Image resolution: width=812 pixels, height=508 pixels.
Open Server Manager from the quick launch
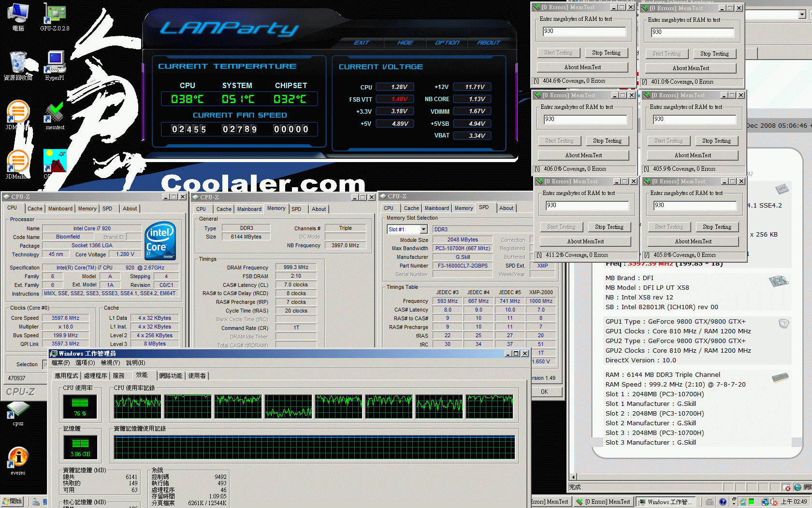[x=36, y=502]
